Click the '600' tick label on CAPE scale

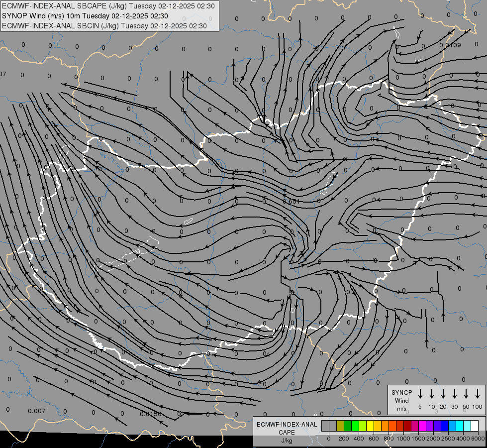tap(374, 439)
